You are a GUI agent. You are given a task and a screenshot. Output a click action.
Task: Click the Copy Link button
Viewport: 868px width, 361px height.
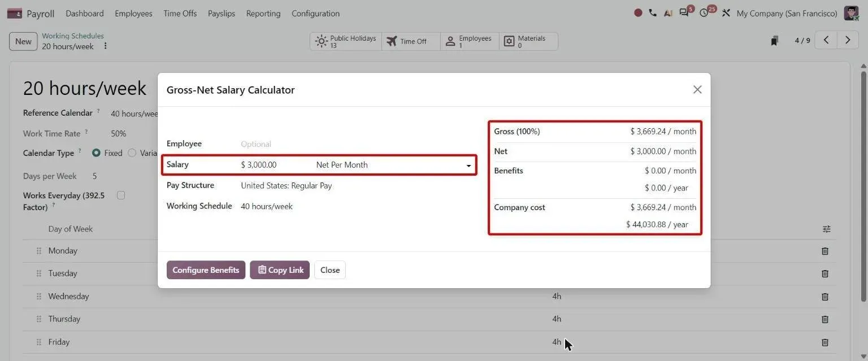[280, 270]
